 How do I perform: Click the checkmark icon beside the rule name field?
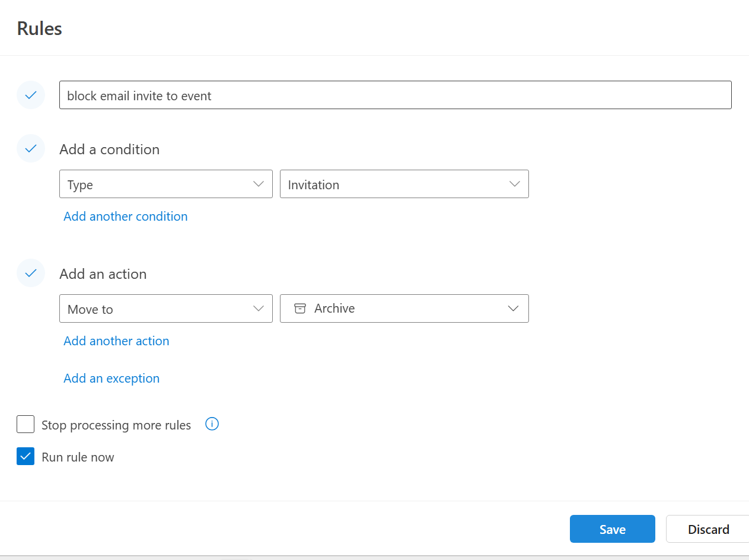(31, 95)
